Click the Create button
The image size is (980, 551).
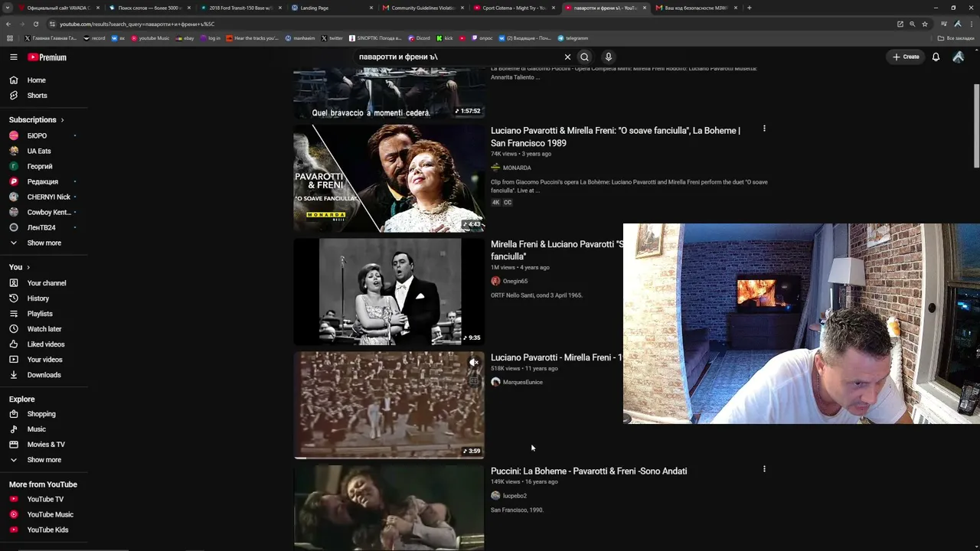pyautogui.click(x=906, y=57)
